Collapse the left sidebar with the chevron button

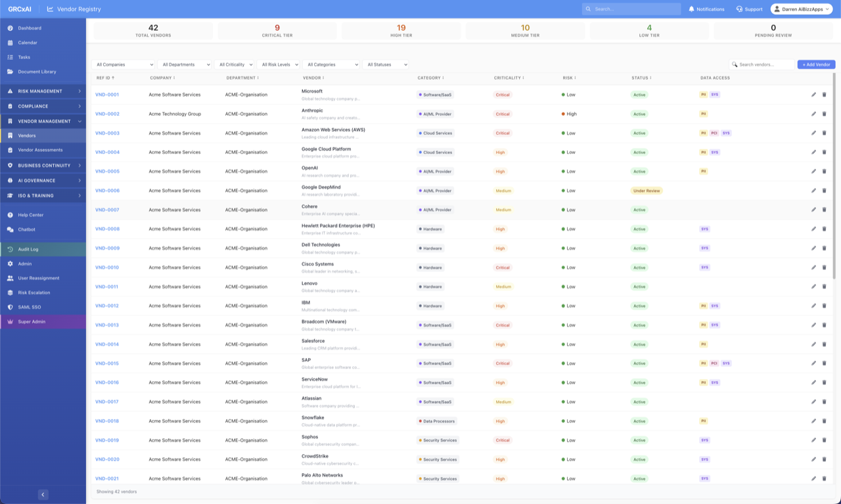click(43, 493)
